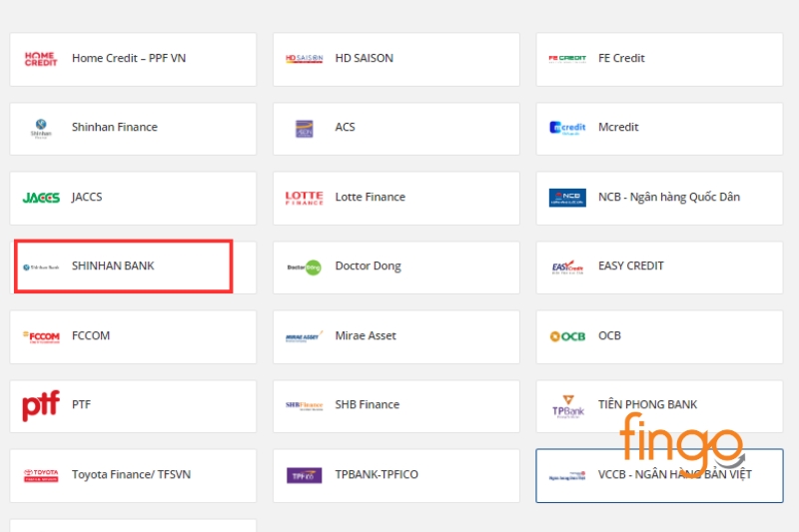Click the Doctor Dong green logo
The image size is (799, 532).
pos(305,266)
